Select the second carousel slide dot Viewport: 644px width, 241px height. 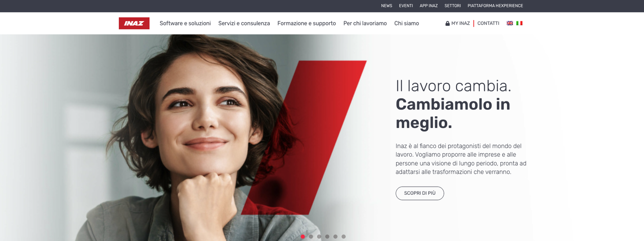(x=311, y=237)
